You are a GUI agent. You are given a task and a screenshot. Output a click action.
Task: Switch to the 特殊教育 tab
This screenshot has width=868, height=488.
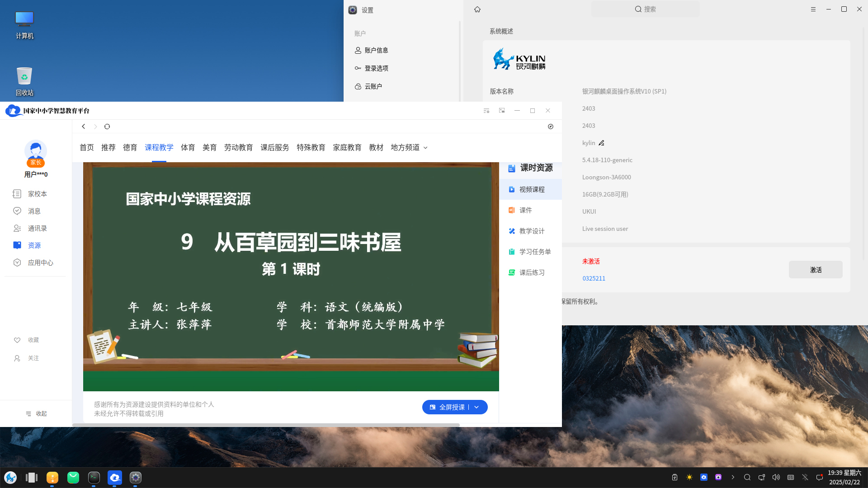point(311,147)
